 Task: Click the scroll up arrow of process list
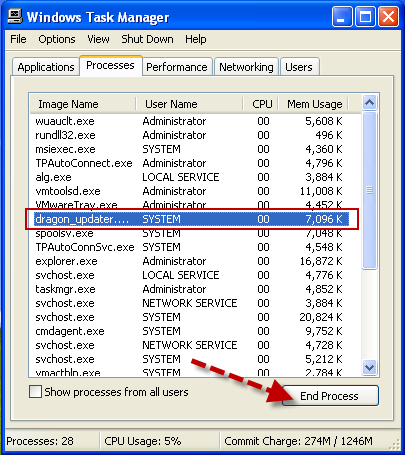tap(369, 102)
